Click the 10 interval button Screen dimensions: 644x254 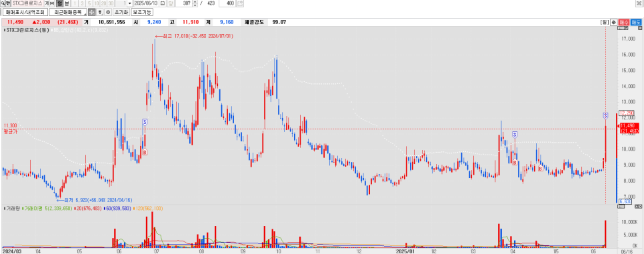click(96, 3)
